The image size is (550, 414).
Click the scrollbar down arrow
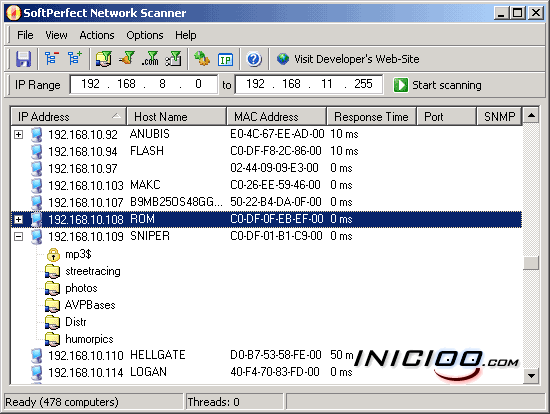[531, 376]
